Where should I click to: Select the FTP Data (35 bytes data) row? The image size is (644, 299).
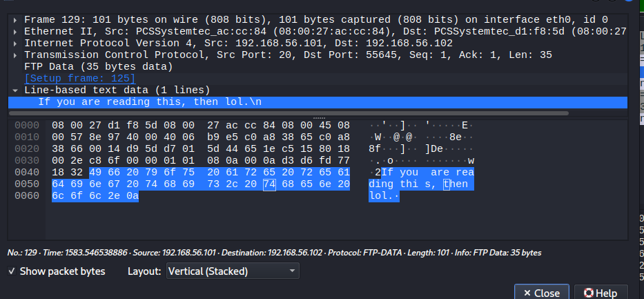point(98,67)
